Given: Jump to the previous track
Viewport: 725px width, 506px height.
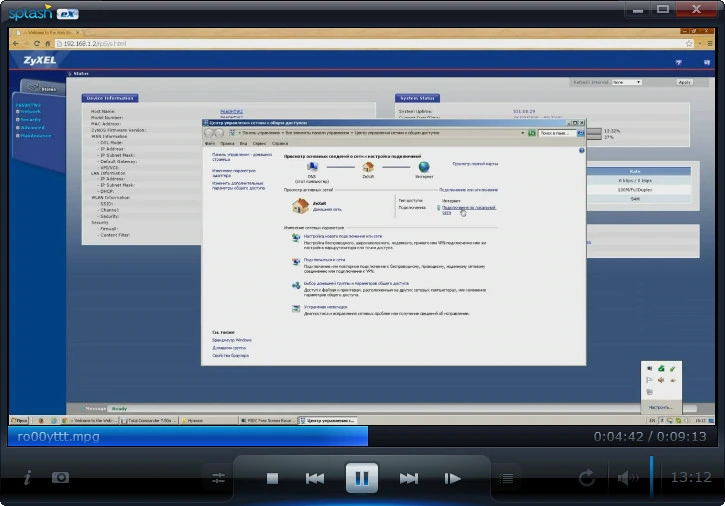Looking at the screenshot, I should click(x=315, y=478).
